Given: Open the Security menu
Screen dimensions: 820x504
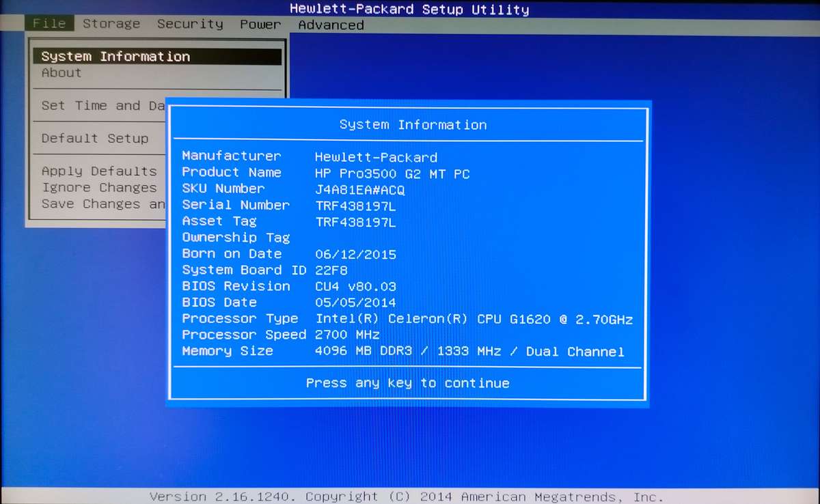Looking at the screenshot, I should click(x=190, y=23).
